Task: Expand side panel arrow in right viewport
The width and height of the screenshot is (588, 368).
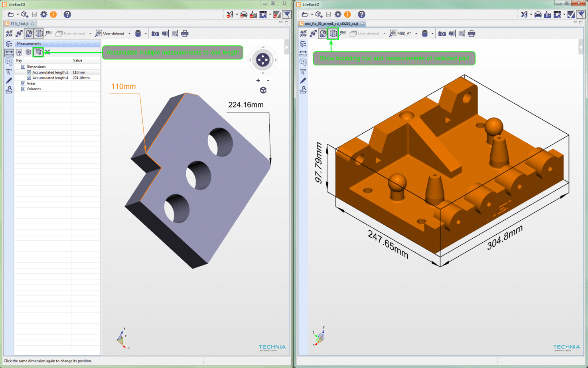Action: pos(581,47)
